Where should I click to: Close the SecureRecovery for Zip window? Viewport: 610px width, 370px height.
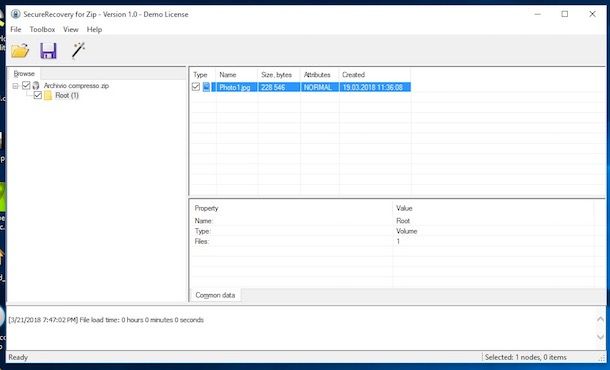click(592, 14)
